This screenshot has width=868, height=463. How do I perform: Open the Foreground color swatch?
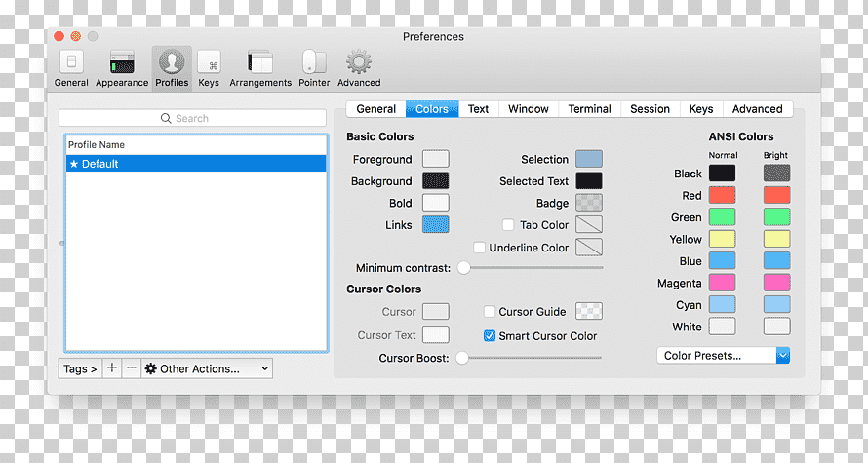pos(436,159)
